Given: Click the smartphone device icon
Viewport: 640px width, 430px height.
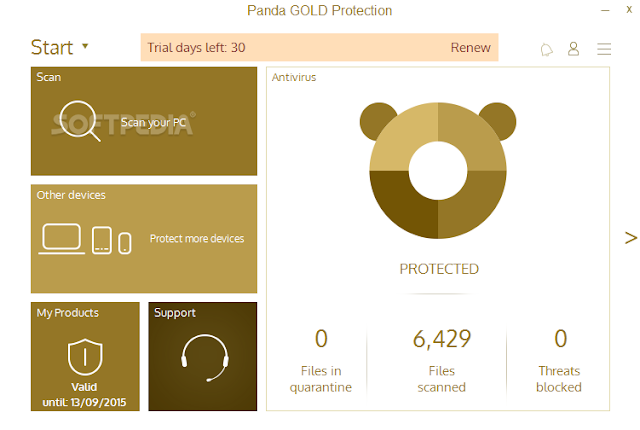Looking at the screenshot, I should tap(125, 242).
